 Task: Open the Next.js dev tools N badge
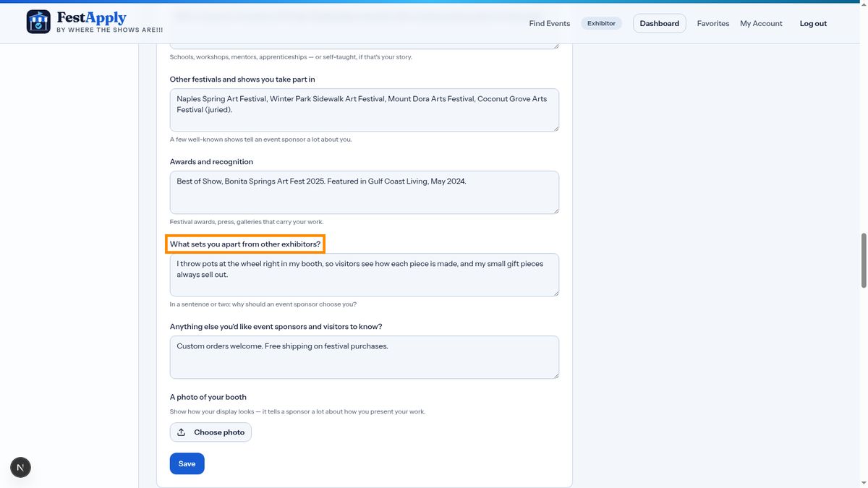20,467
